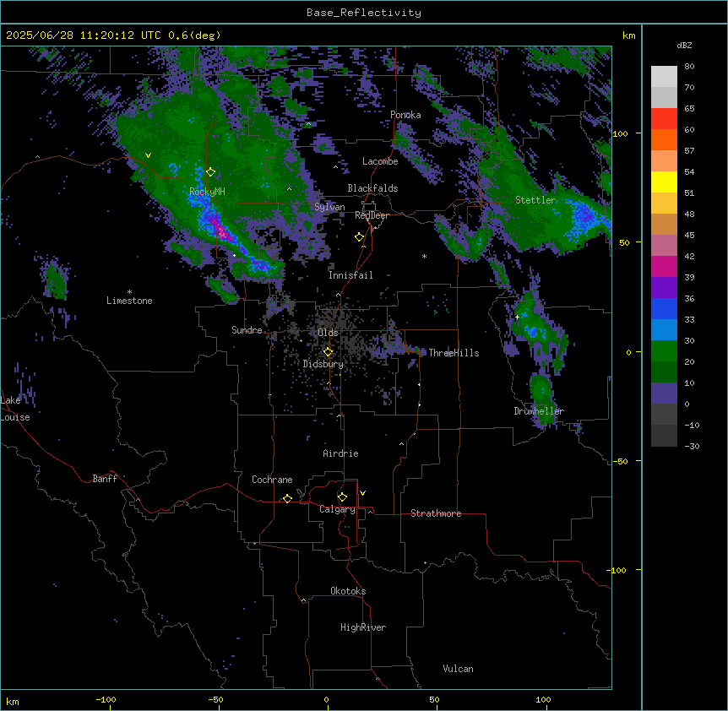Click the Lacombe label
Image resolution: width=728 pixels, height=711 pixels.
[x=380, y=161]
